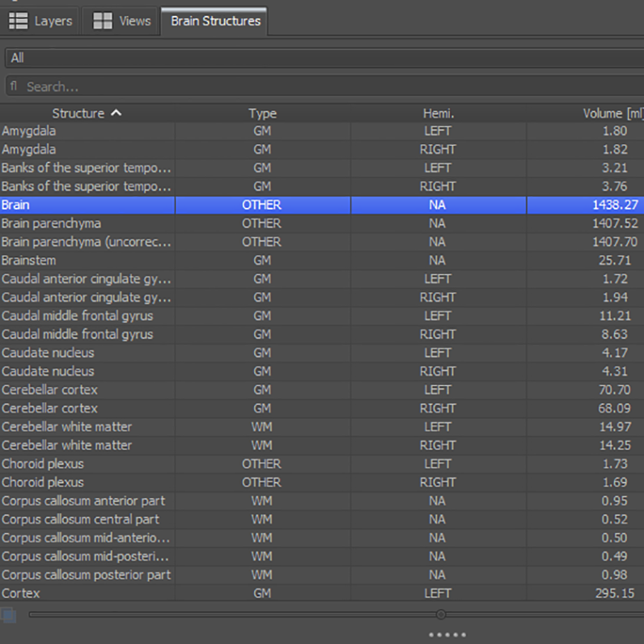Select Caudal middle frontal gyrus 8.63

click(x=322, y=334)
